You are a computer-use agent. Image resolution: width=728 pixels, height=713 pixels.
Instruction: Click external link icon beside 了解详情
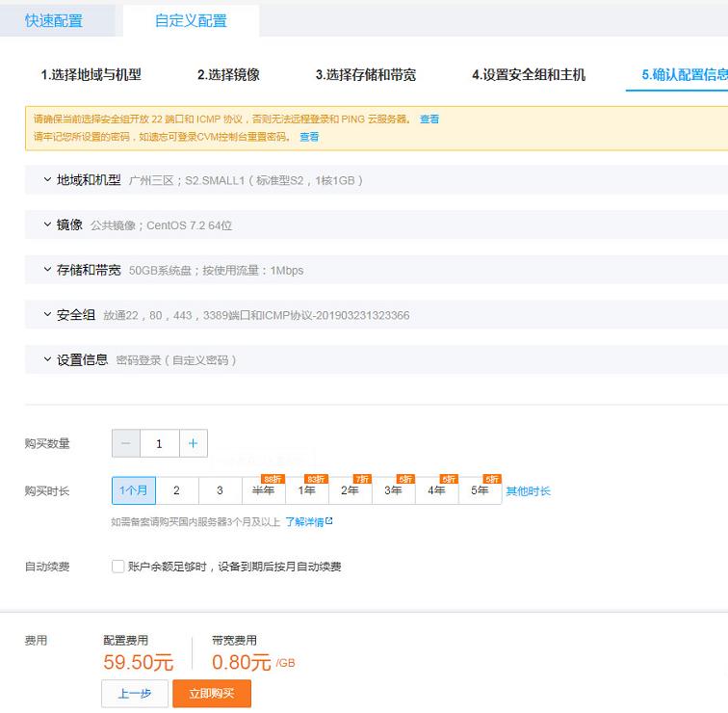(x=328, y=521)
